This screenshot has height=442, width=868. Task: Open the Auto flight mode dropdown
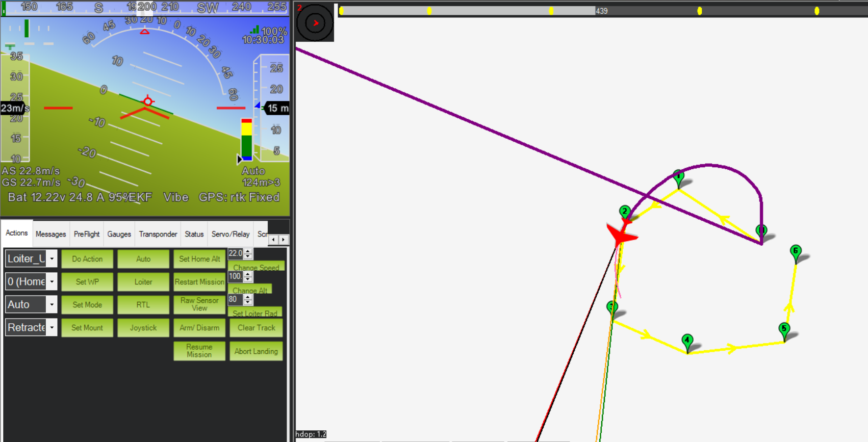(52, 305)
